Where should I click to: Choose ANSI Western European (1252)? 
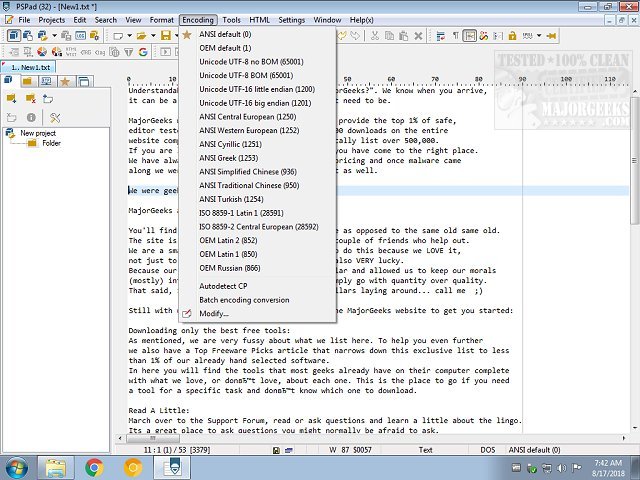pos(258,131)
